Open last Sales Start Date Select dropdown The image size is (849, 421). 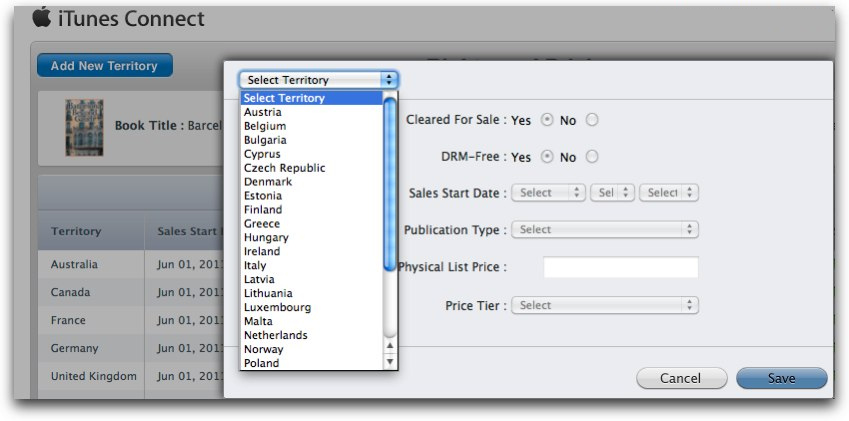point(669,193)
